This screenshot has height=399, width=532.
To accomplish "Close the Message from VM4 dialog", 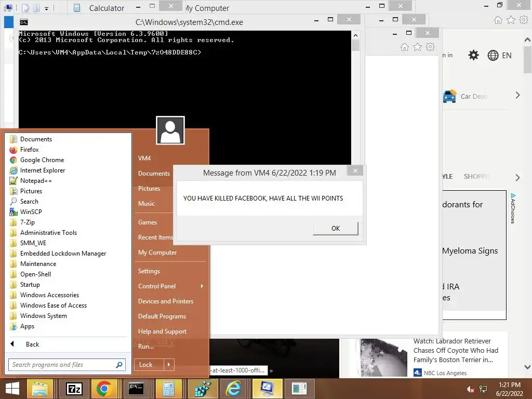I will (355, 170).
